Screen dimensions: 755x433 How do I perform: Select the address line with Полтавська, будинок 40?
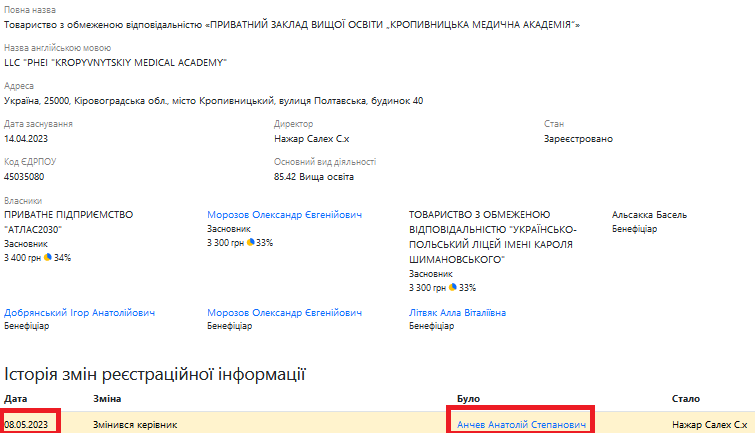(214, 101)
